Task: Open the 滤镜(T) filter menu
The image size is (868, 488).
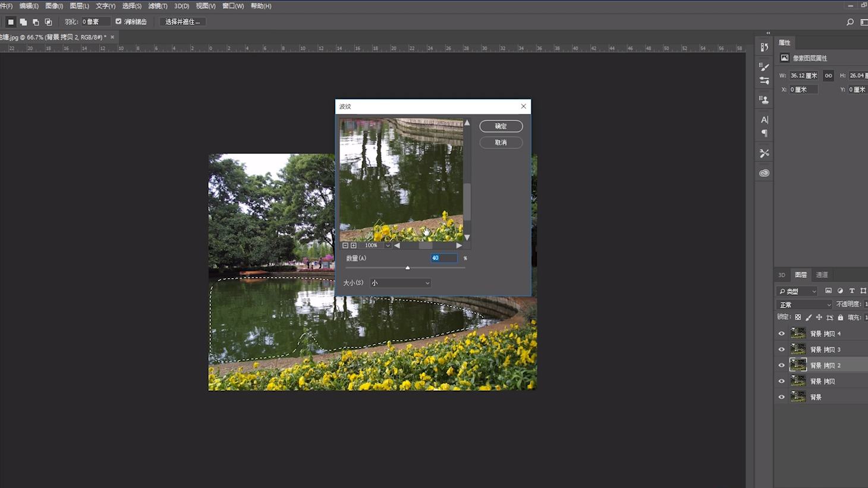Action: click(158, 6)
